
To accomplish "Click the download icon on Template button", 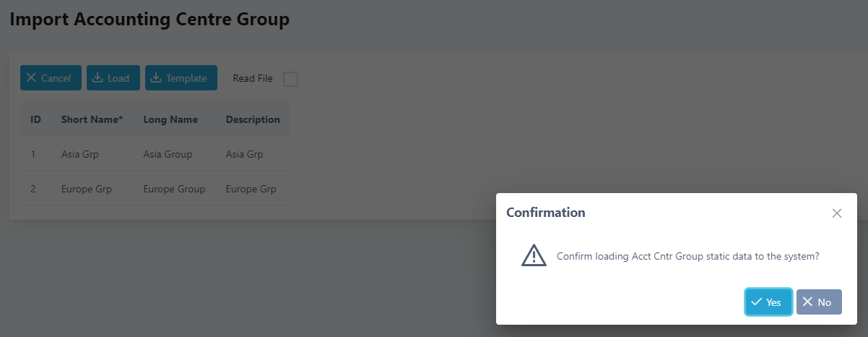I will pyautogui.click(x=156, y=78).
